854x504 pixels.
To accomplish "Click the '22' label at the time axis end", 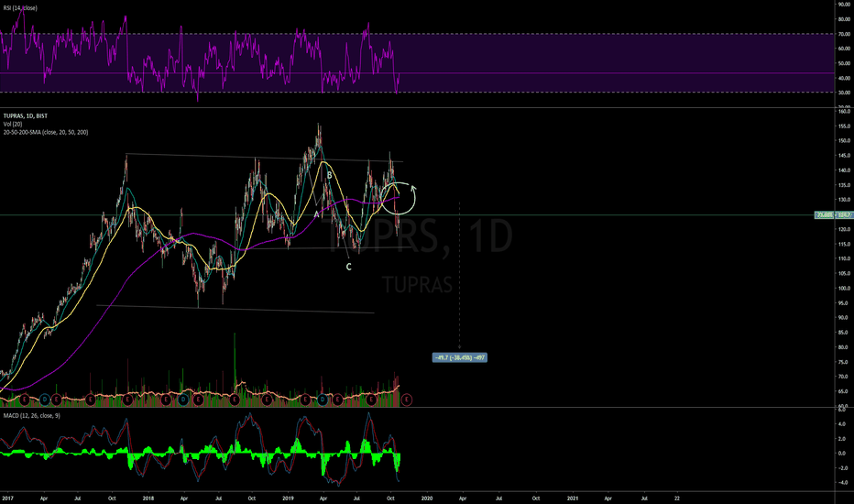I will tap(677, 498).
